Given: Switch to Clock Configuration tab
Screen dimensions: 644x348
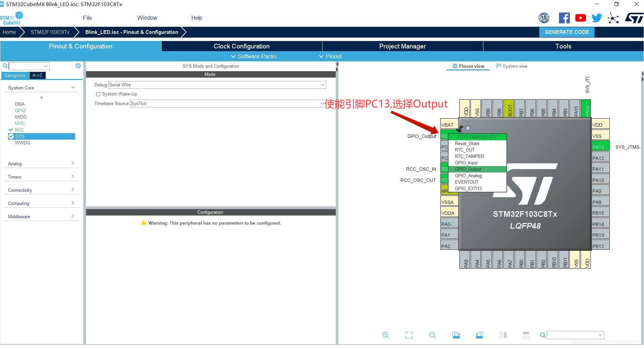Looking at the screenshot, I should click(x=242, y=46).
